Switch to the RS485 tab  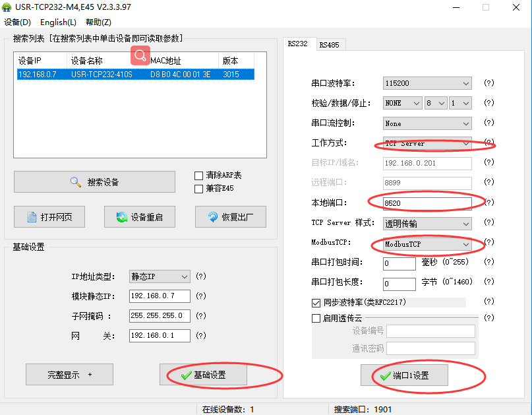click(329, 45)
